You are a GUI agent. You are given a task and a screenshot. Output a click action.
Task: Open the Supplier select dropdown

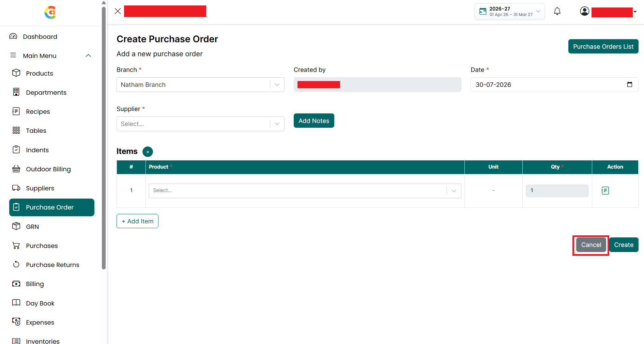(x=200, y=124)
